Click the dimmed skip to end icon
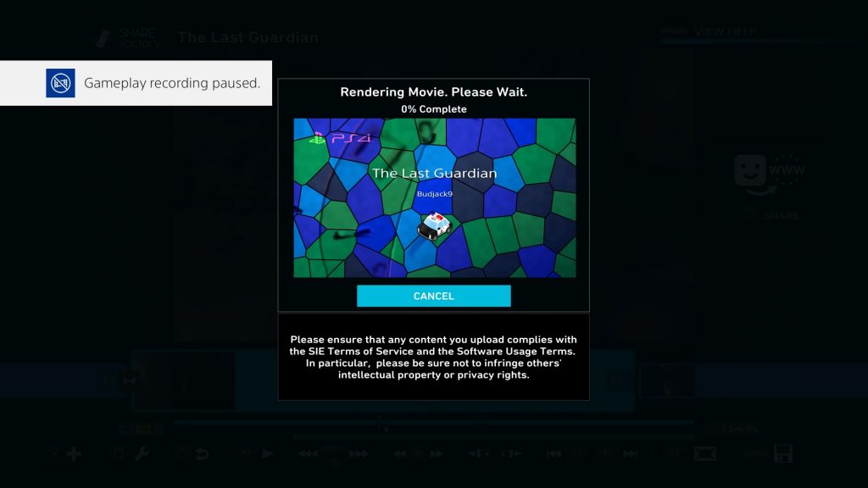Image resolution: width=868 pixels, height=488 pixels. click(630, 454)
